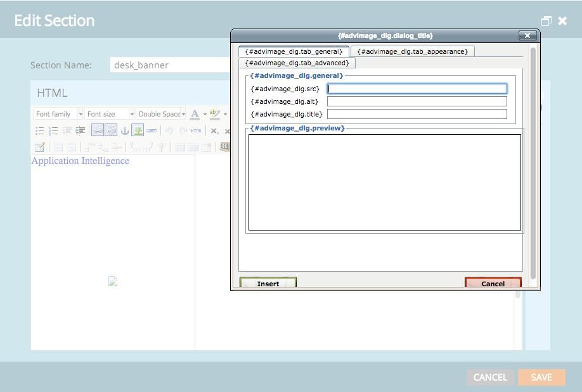Open the Font family dropdown
The width and height of the screenshot is (582, 392).
pyautogui.click(x=58, y=114)
